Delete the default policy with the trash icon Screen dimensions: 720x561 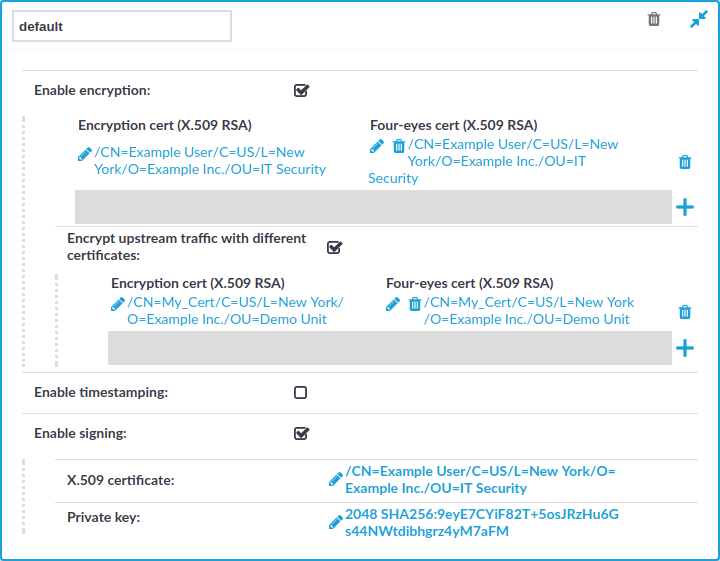654,19
